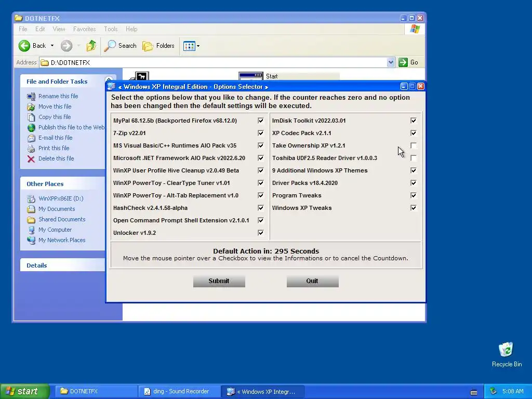Click the Quit button
Screen dimensions: 532x399
(x=312, y=281)
